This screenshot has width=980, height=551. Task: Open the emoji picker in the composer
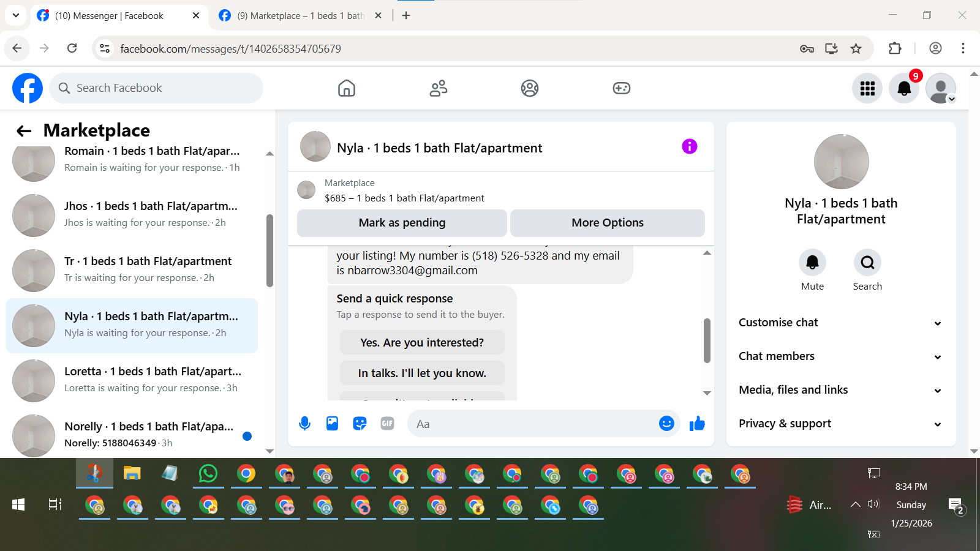coord(666,424)
